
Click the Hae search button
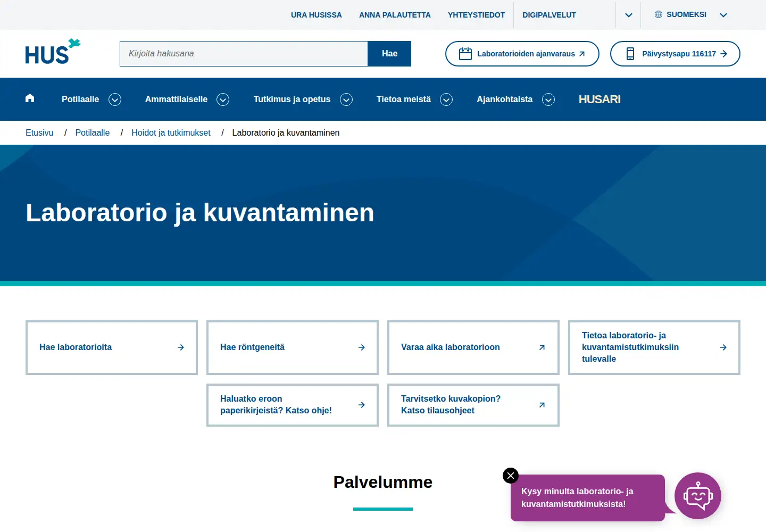point(389,54)
